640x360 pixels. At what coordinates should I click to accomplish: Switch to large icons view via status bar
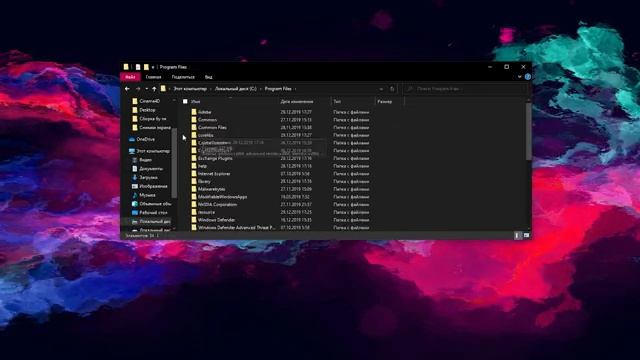527,236
